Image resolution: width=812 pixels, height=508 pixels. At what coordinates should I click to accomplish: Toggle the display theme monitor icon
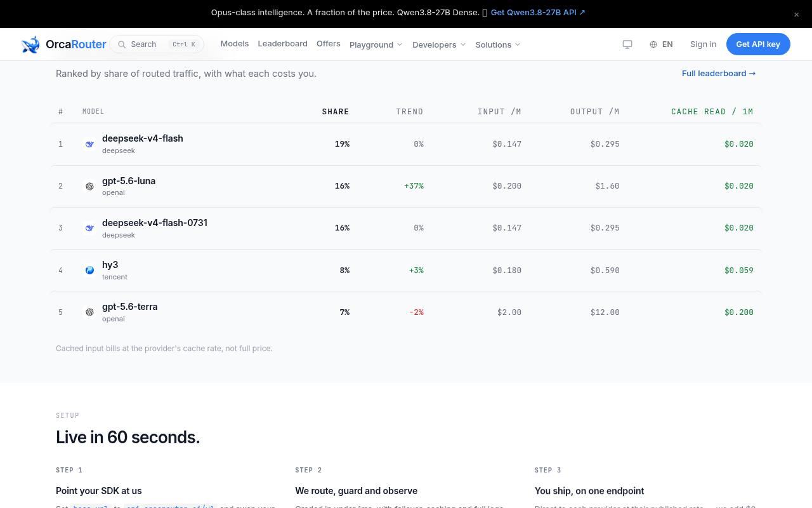tap(627, 44)
